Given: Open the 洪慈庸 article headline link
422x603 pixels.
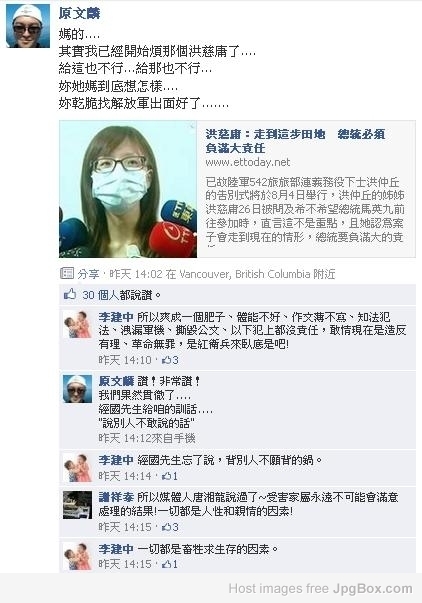Looking at the screenshot, I should click(x=295, y=141).
